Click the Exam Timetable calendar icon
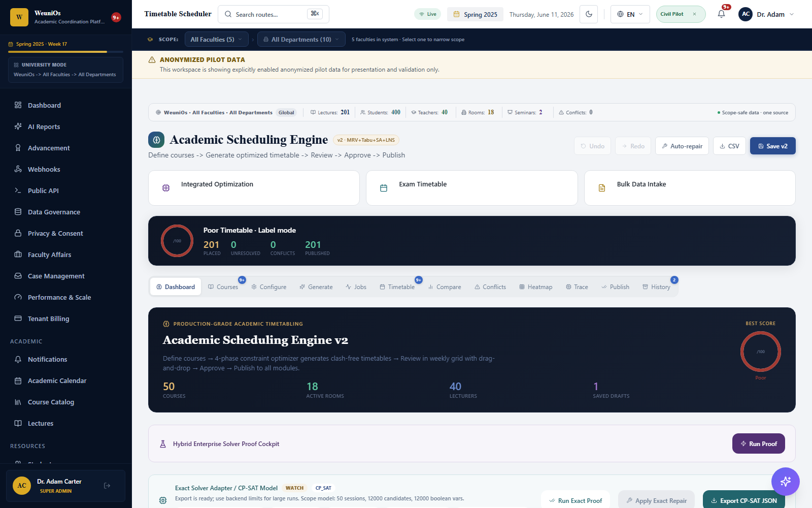 [384, 188]
